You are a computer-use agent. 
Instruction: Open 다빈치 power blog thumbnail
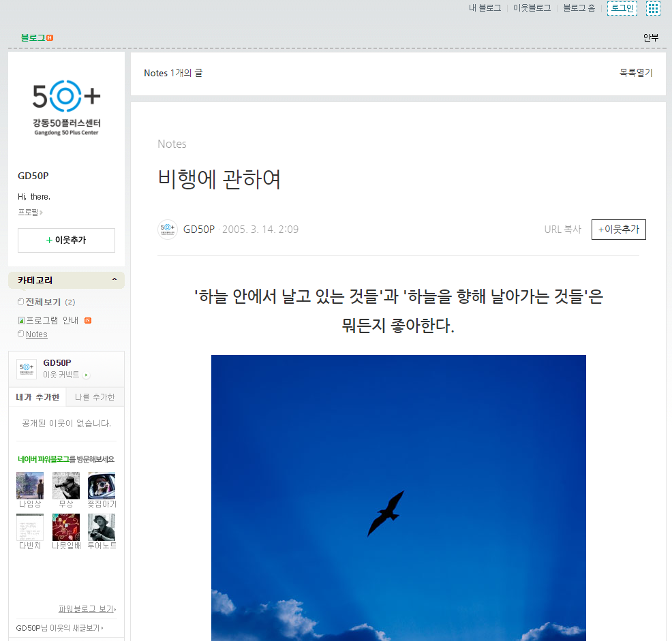pyautogui.click(x=30, y=527)
